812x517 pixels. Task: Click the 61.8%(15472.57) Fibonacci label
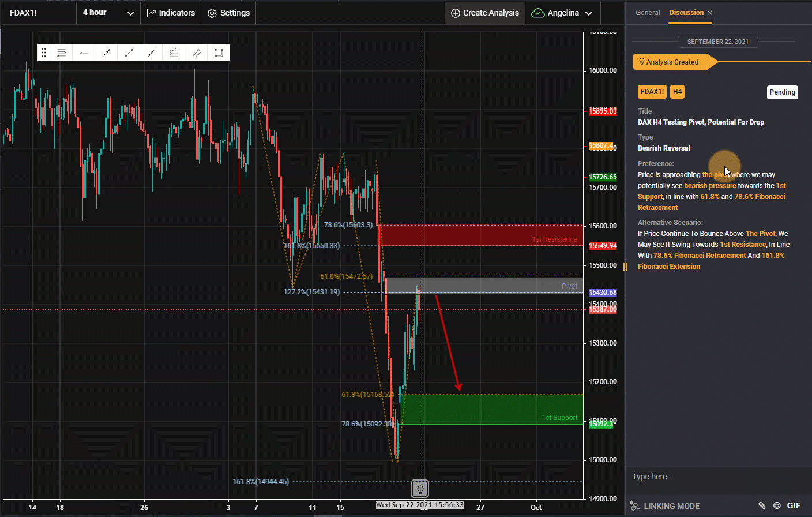(346, 276)
